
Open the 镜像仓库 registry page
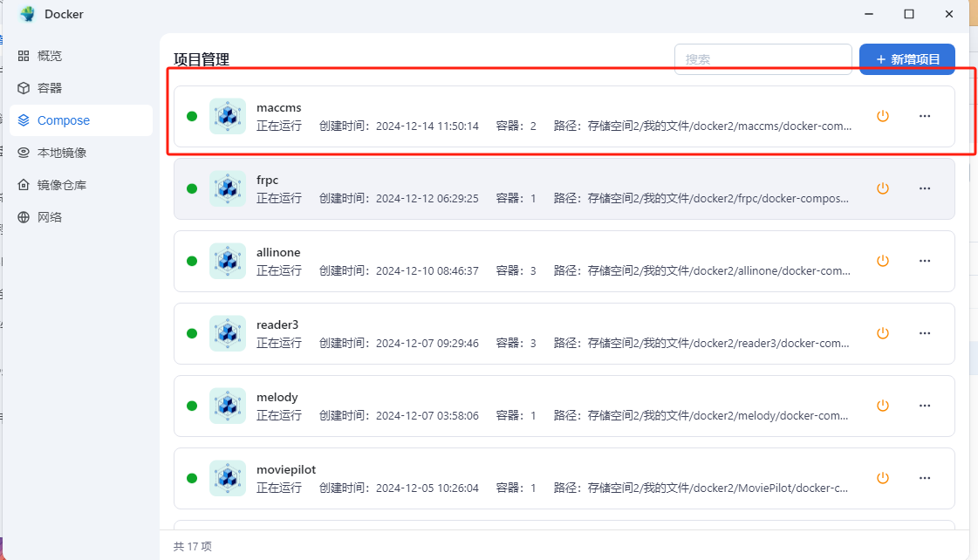80,185
